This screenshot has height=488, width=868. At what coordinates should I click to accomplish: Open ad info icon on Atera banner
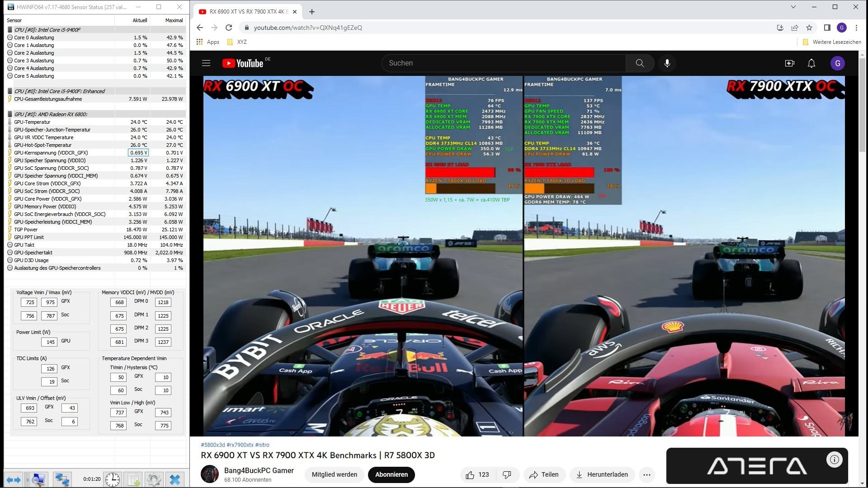834,460
